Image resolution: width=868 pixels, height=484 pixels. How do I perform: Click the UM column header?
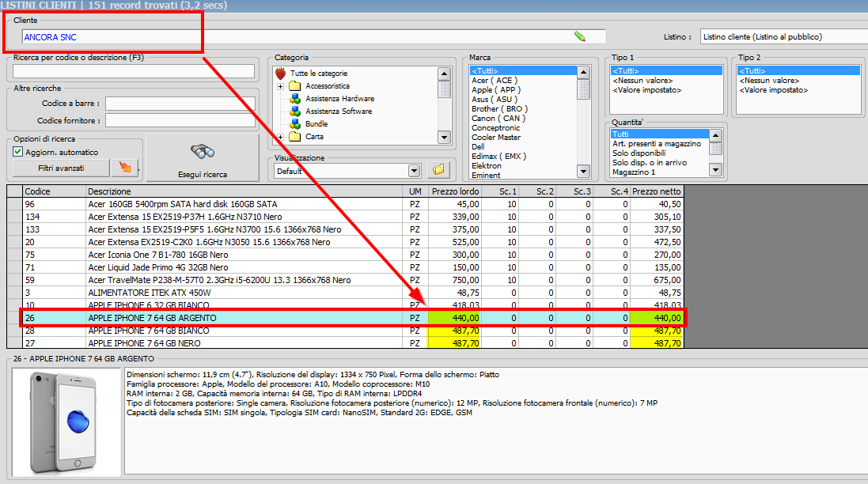pyautogui.click(x=415, y=191)
